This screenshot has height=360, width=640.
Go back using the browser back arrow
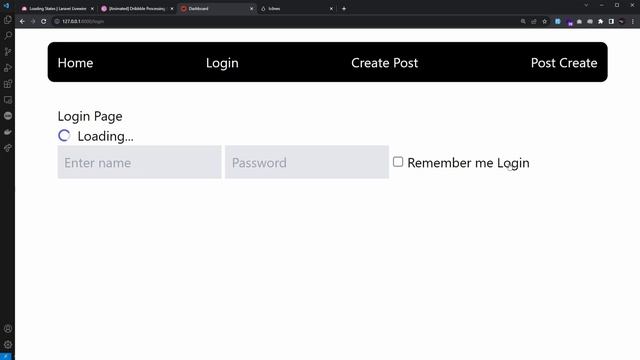coord(22,21)
